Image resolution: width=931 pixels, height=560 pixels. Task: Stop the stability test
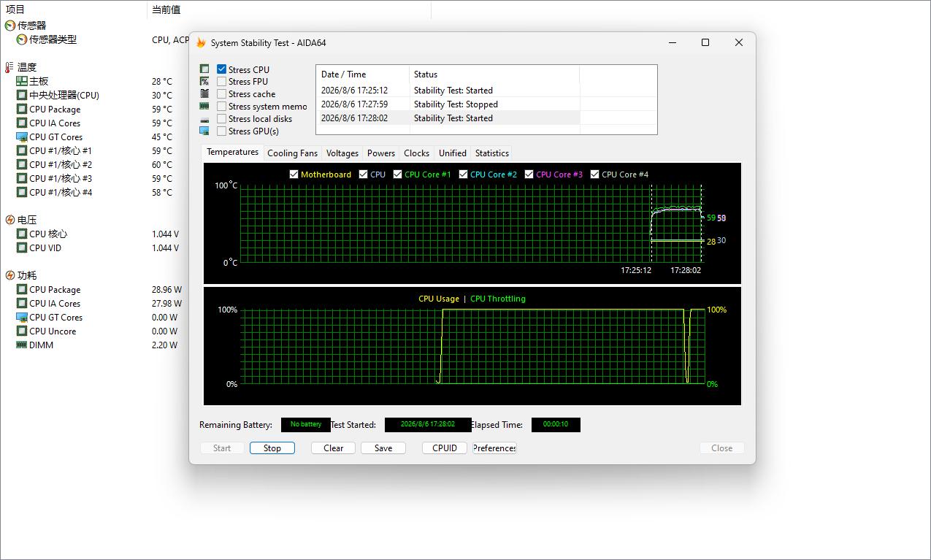pos(272,448)
